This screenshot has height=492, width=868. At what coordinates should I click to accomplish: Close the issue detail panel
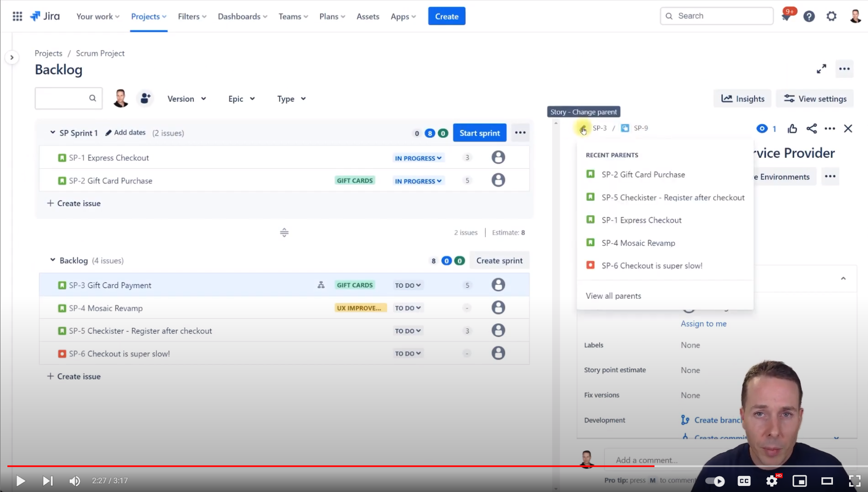[848, 129]
